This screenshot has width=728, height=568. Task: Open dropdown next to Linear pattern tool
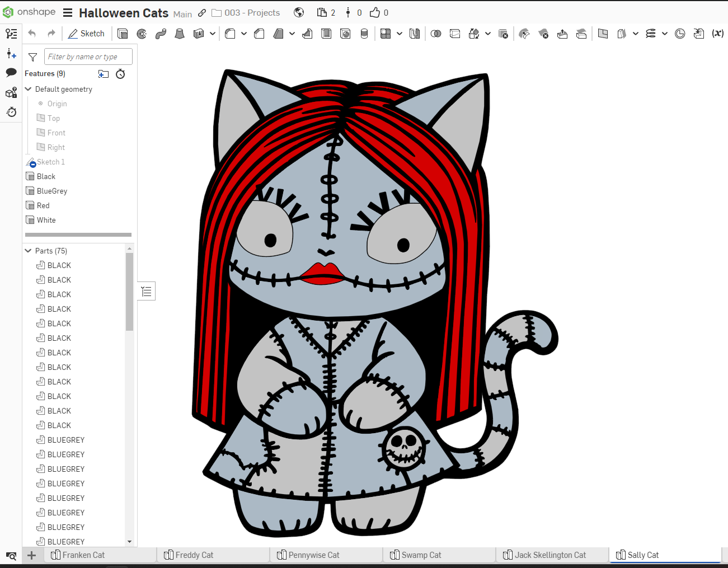400,34
